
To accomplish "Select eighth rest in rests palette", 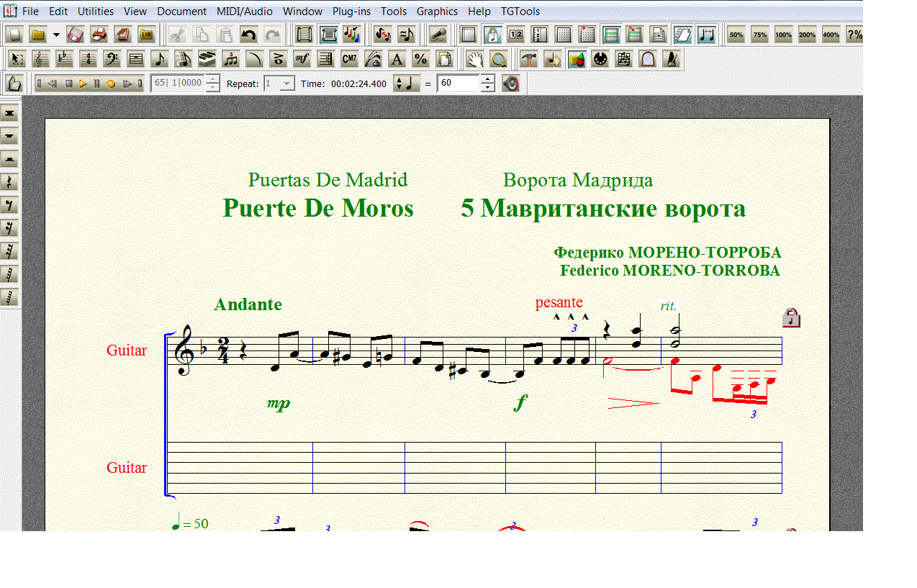I will 10,205.
